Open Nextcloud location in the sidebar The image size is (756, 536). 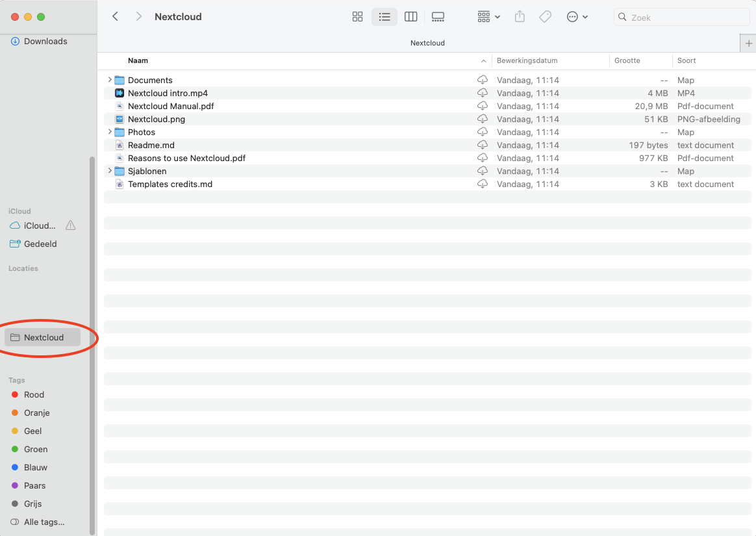tap(42, 338)
